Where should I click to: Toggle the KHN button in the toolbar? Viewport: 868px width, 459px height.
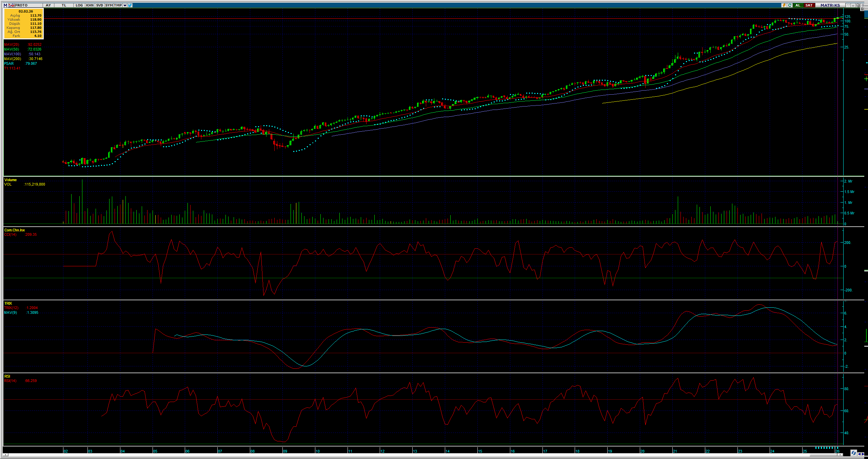[90, 5]
